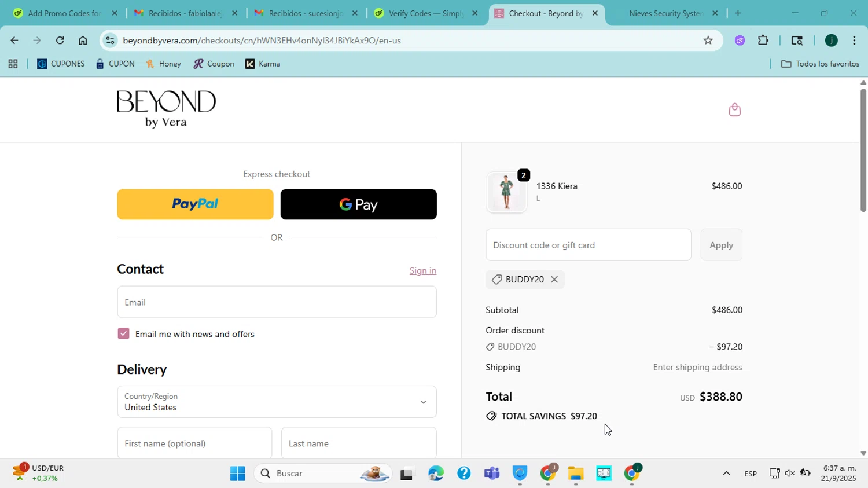Toggle Email me with news and offers

pyautogui.click(x=123, y=333)
